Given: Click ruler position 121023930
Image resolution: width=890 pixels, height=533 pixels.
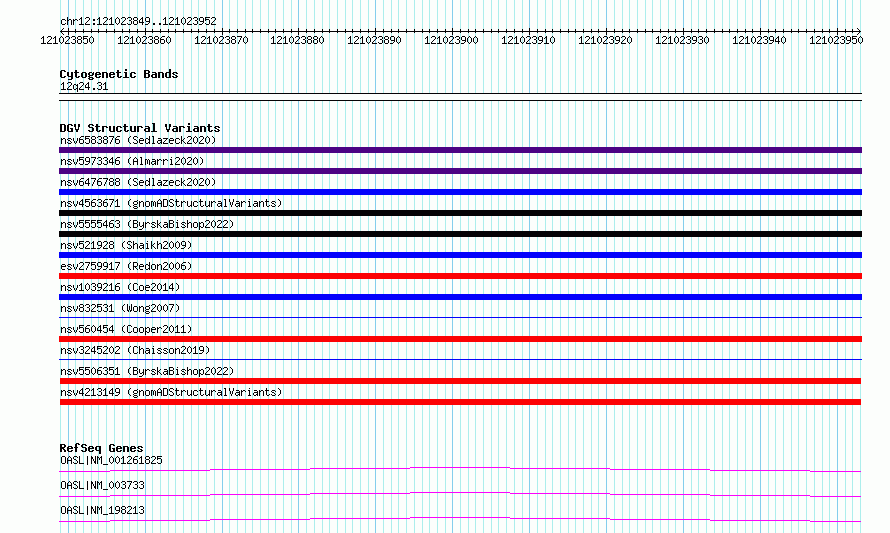Looking at the screenshot, I should coord(683,40).
